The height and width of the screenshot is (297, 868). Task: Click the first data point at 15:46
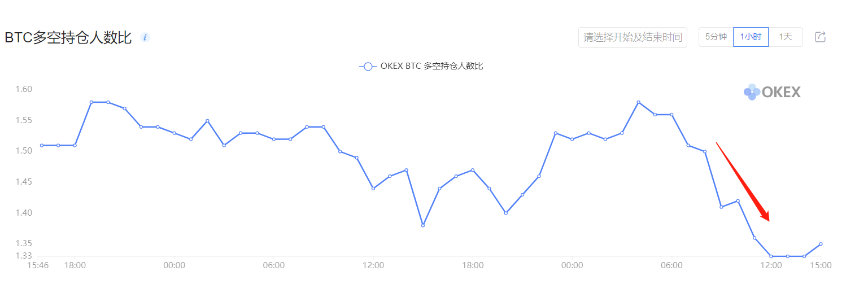point(41,145)
